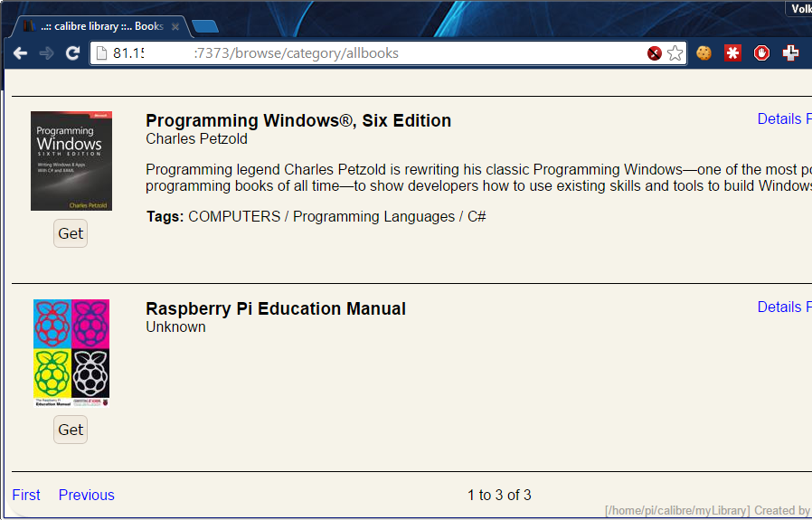Click the browser back arrow

[20, 53]
